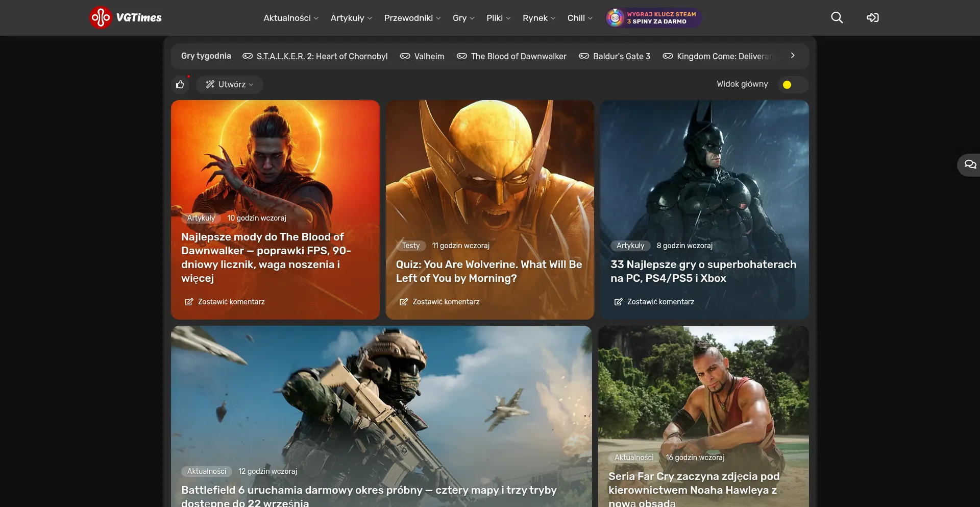This screenshot has width=980, height=507.
Task: Open the chat bubbles side widget
Action: 970,164
